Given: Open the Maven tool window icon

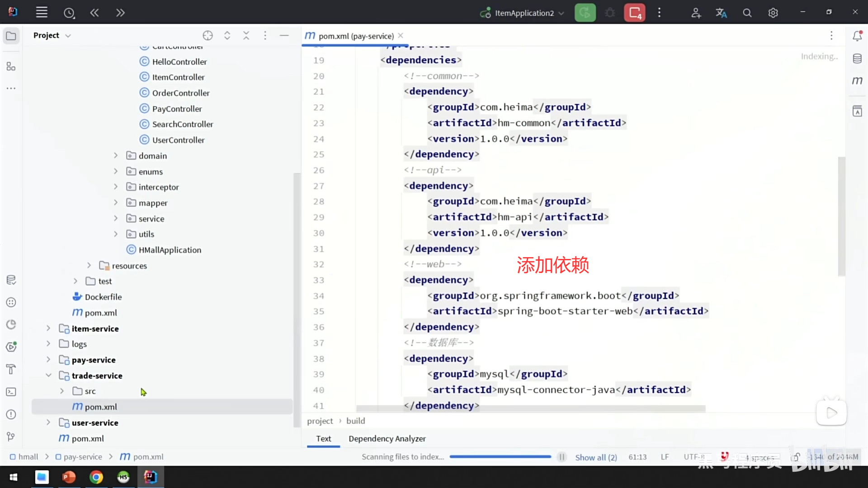Looking at the screenshot, I should (x=857, y=81).
